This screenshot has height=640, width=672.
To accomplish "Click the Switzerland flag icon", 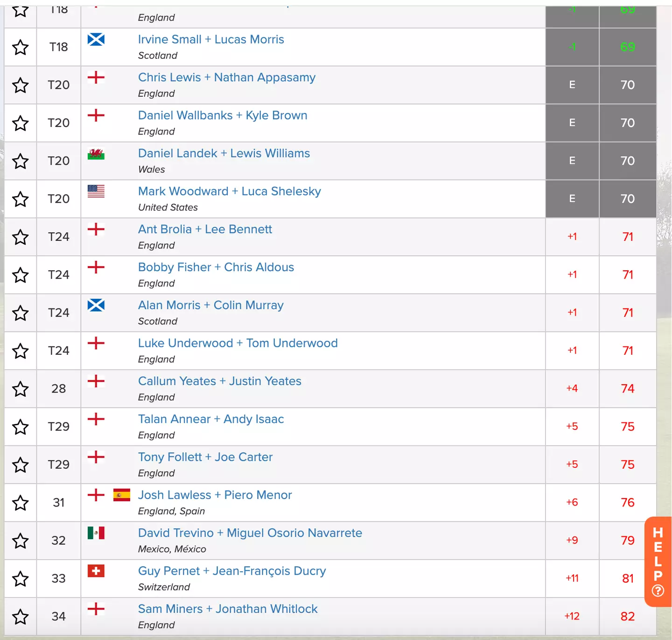I will (x=96, y=571).
